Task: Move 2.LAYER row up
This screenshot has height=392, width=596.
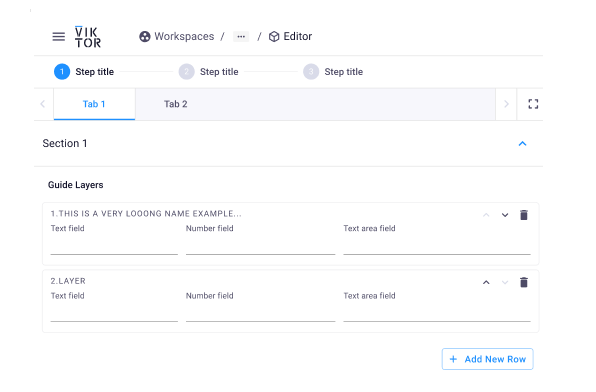Action: pos(486,282)
